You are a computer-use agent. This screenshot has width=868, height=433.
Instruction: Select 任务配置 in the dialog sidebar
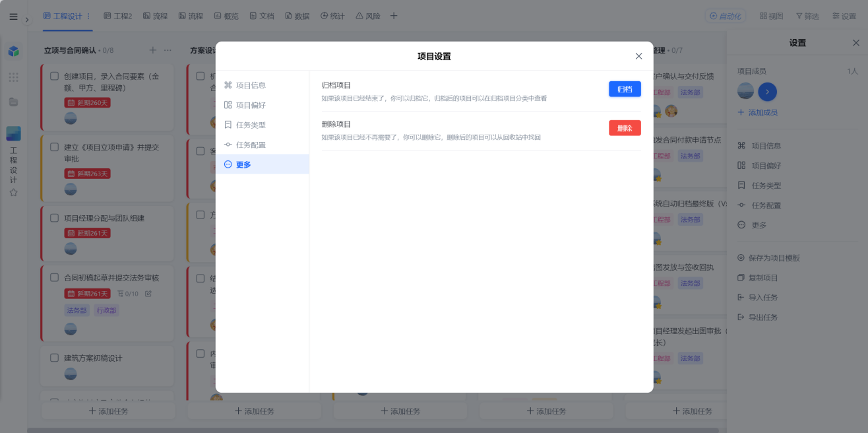(x=263, y=145)
